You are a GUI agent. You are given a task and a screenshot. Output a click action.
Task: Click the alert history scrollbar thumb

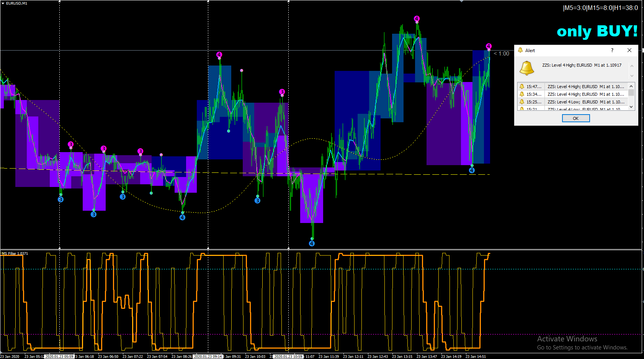point(631,93)
